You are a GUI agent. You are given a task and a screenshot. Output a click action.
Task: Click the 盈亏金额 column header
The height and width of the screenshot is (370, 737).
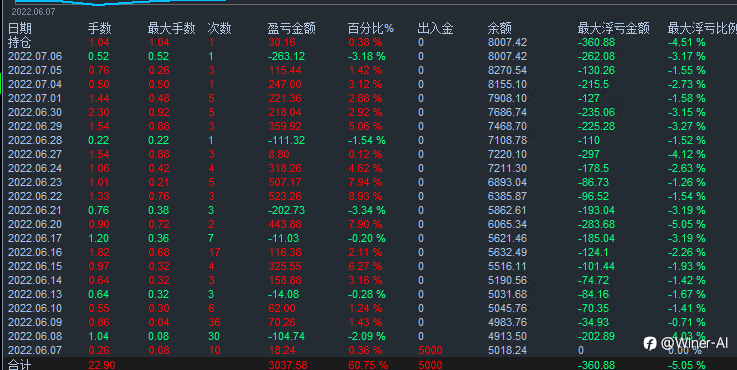tap(291, 29)
